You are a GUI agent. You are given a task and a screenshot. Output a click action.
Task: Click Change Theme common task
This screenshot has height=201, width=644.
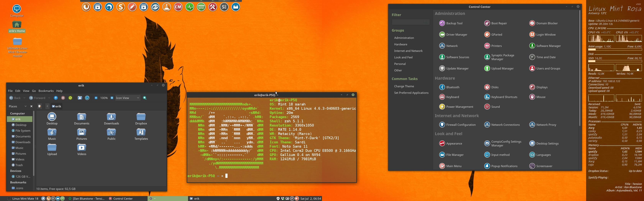pyautogui.click(x=404, y=86)
